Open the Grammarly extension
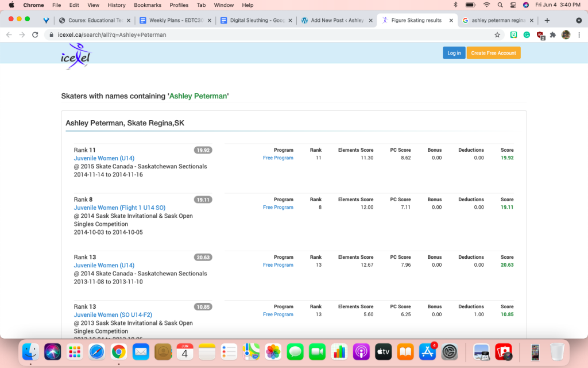Screen dimensions: 588x368 click(527, 35)
